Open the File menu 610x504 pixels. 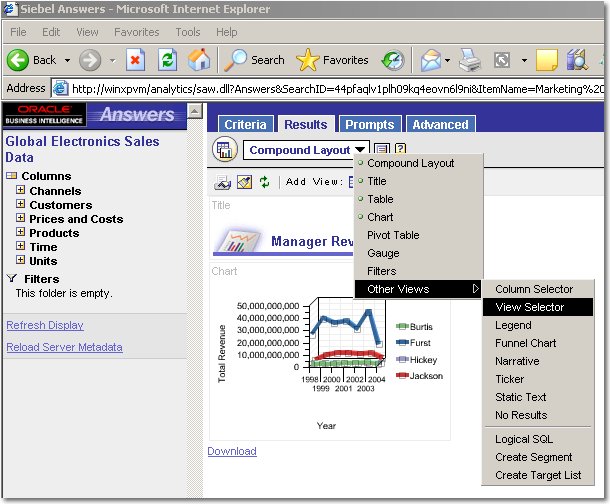(18, 32)
